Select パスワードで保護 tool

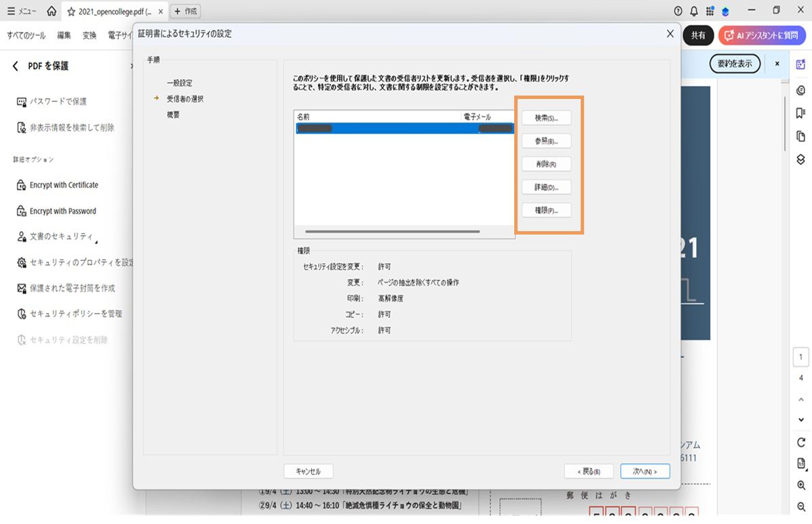[52, 102]
